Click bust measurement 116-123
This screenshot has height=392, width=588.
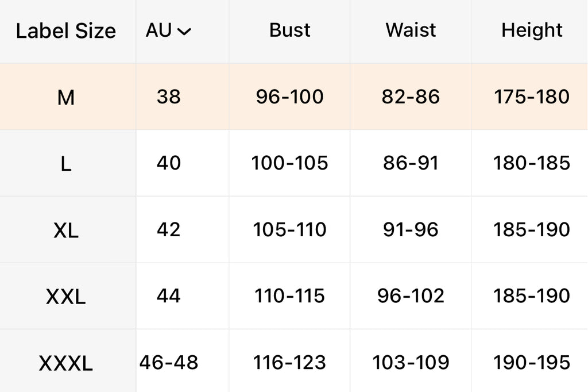(289, 362)
